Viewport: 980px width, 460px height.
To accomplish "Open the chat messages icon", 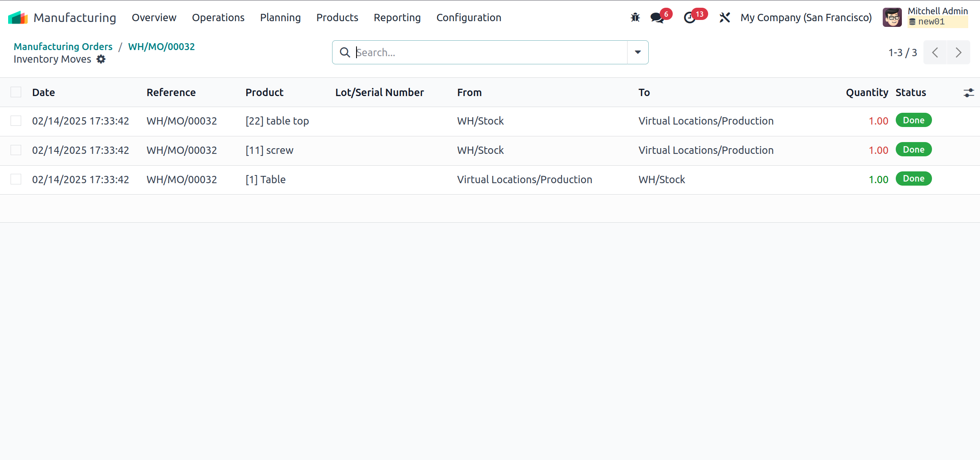I will point(657,18).
